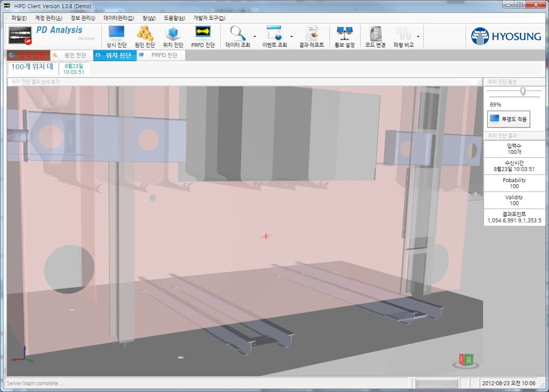The image size is (549, 392).
Task: Maximize the HiPD Client window
Action: (520, 5)
